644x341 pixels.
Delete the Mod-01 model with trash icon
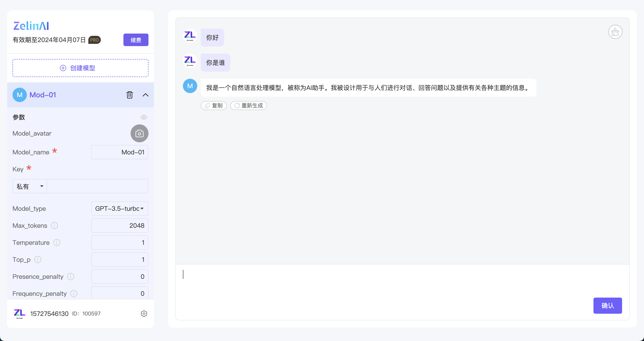(129, 95)
